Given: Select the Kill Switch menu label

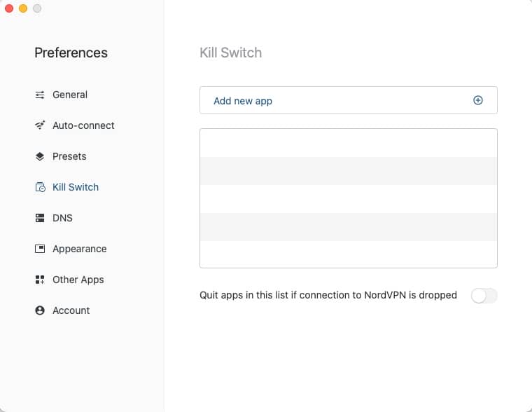Looking at the screenshot, I should pos(76,187).
